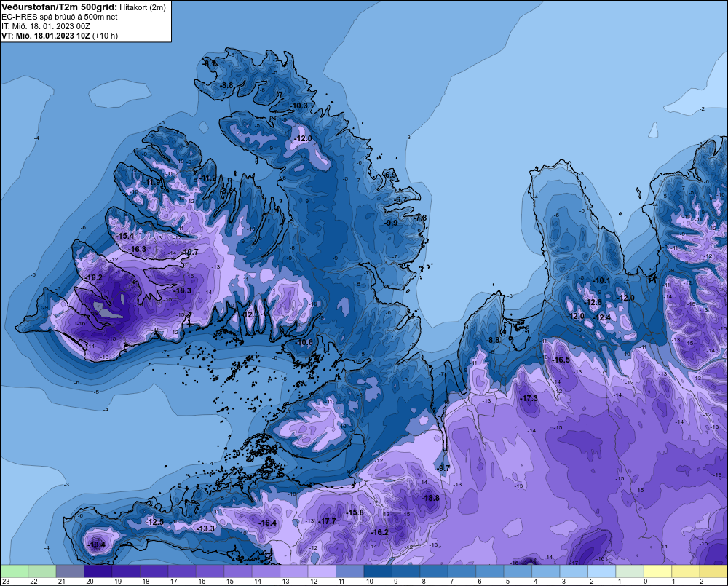The image size is (728, 586).
Task: Select the pale yellow legend swatch between 0 and 1
Action: [x=657, y=571]
